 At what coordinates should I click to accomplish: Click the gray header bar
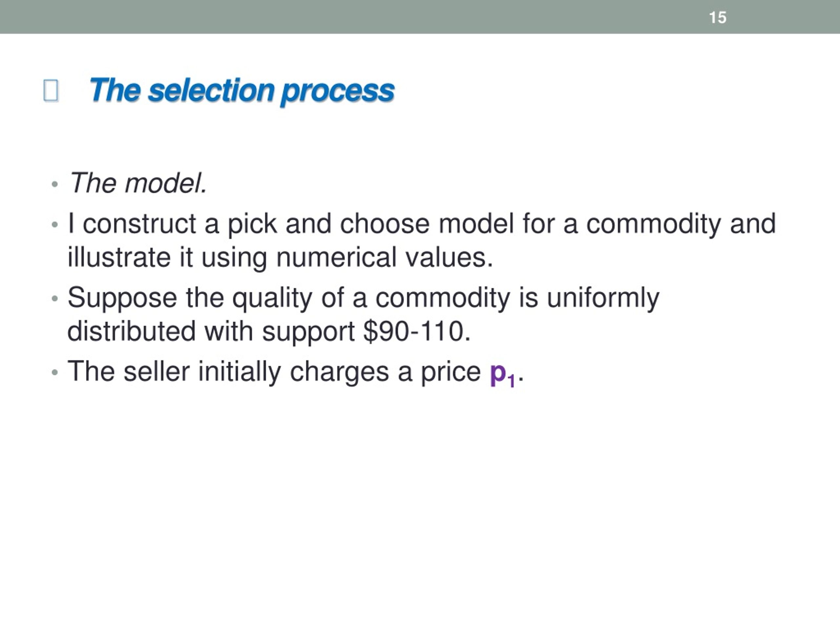pyautogui.click(x=420, y=17)
